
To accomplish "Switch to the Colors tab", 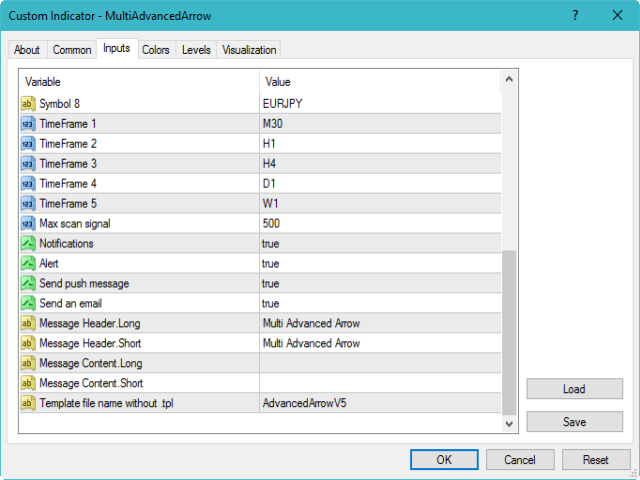I will 155,50.
